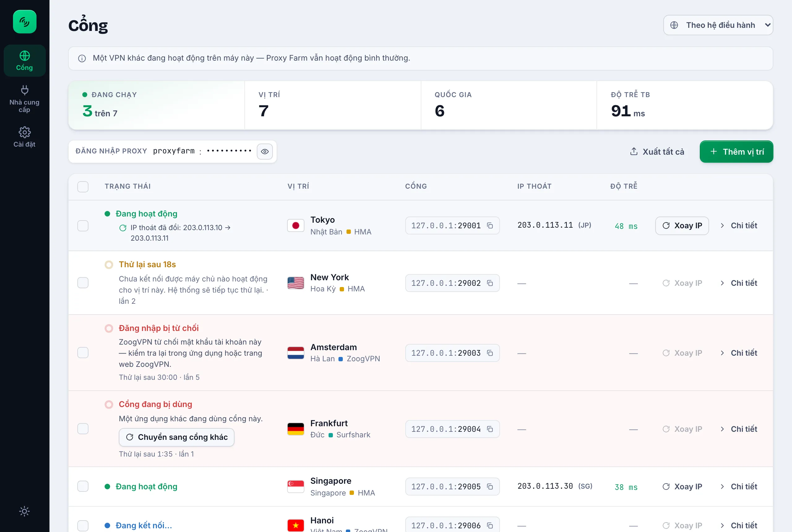Copy port address 127.0.0.1:29006 via copy icon
Screen dimensions: 792x532
(490, 525)
